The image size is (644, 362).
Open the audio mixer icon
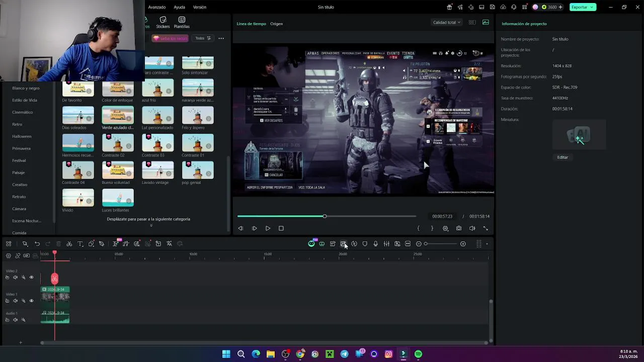coord(386,244)
